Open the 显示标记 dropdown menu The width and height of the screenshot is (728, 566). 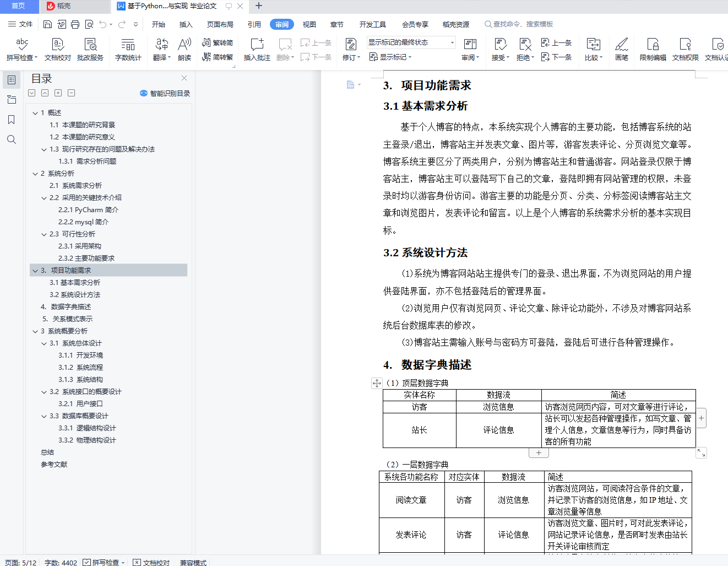click(x=390, y=57)
